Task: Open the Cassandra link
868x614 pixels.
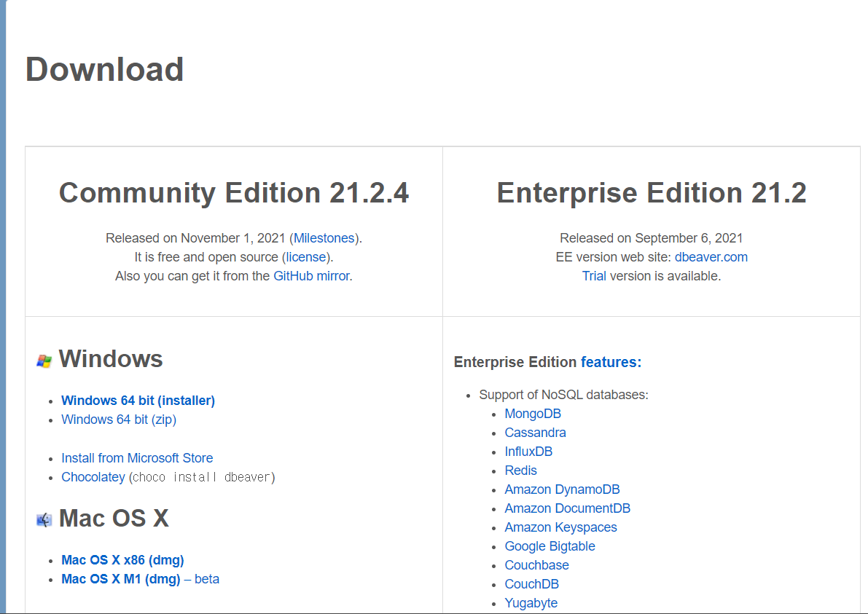Action: (x=536, y=433)
